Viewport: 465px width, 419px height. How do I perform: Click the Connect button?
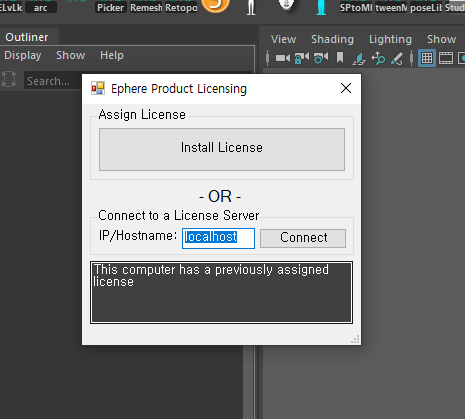tap(303, 238)
